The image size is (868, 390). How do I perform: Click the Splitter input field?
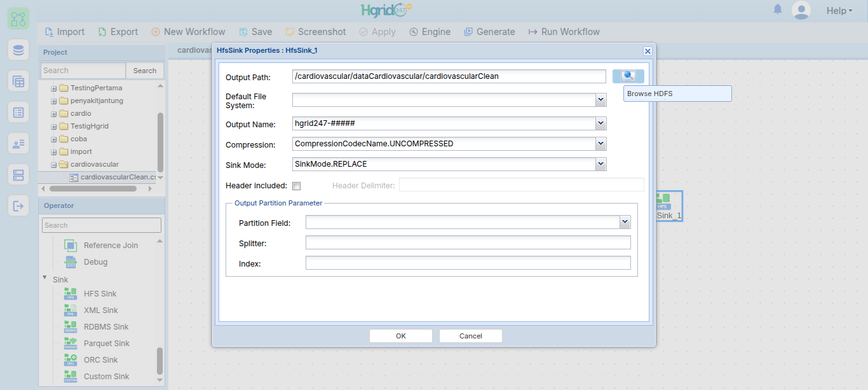click(468, 243)
